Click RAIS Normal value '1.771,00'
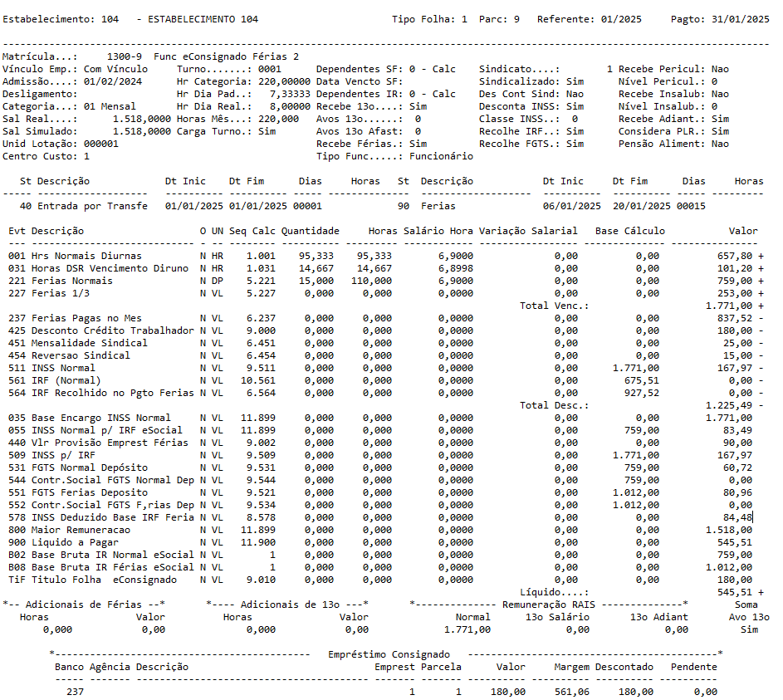 (x=467, y=630)
